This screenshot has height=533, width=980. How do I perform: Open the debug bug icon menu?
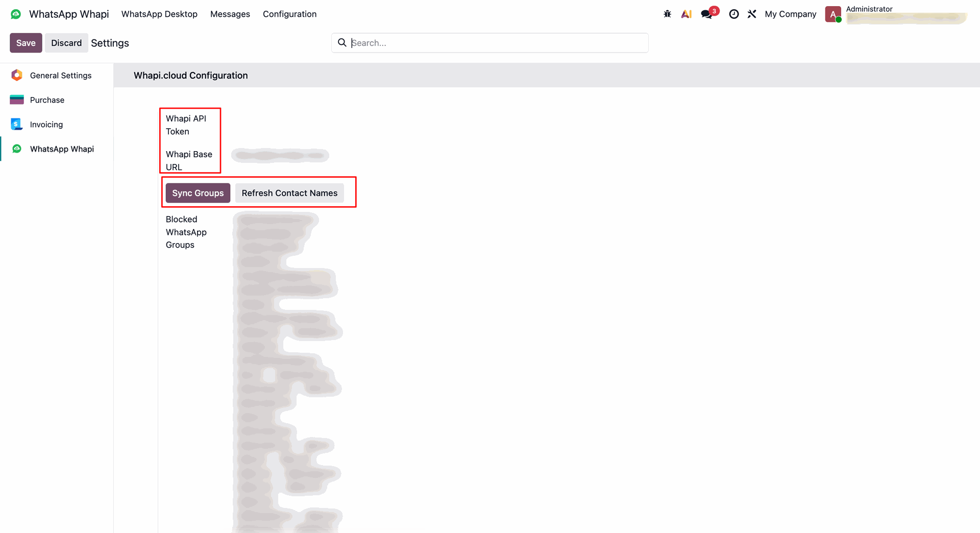[x=667, y=14]
